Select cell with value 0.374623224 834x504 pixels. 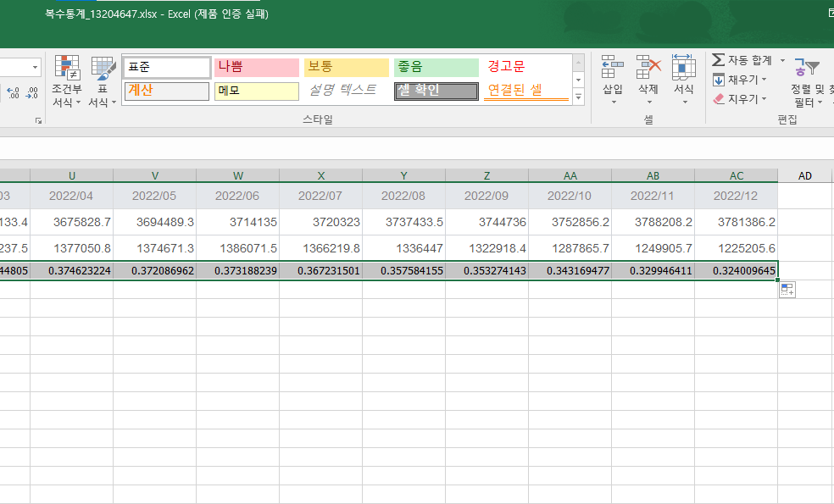(x=72, y=270)
